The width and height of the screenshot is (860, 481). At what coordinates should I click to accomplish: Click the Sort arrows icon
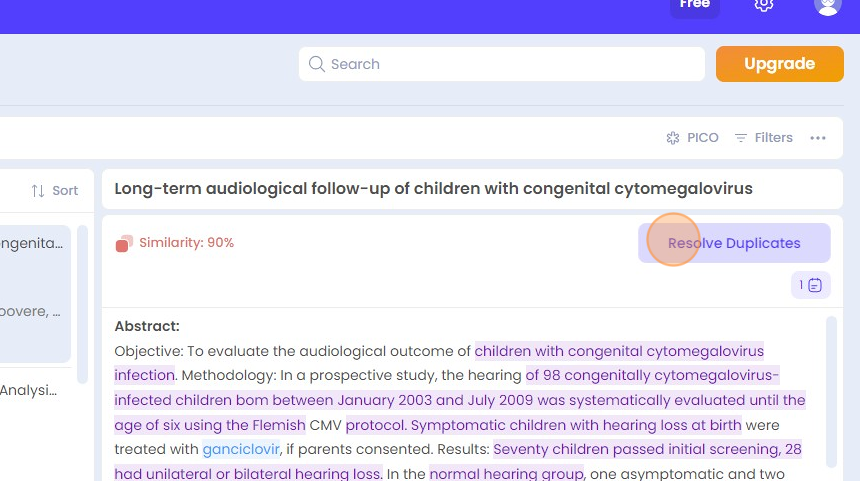[38, 191]
